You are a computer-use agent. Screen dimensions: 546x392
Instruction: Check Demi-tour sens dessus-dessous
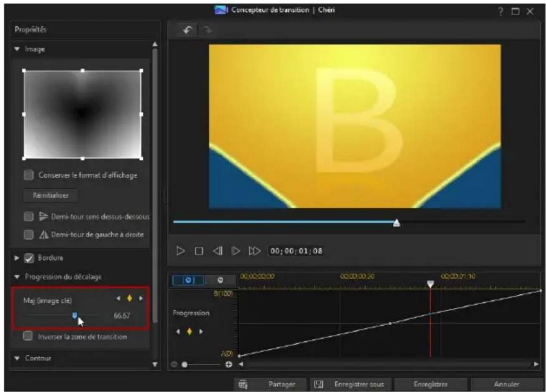29,216
